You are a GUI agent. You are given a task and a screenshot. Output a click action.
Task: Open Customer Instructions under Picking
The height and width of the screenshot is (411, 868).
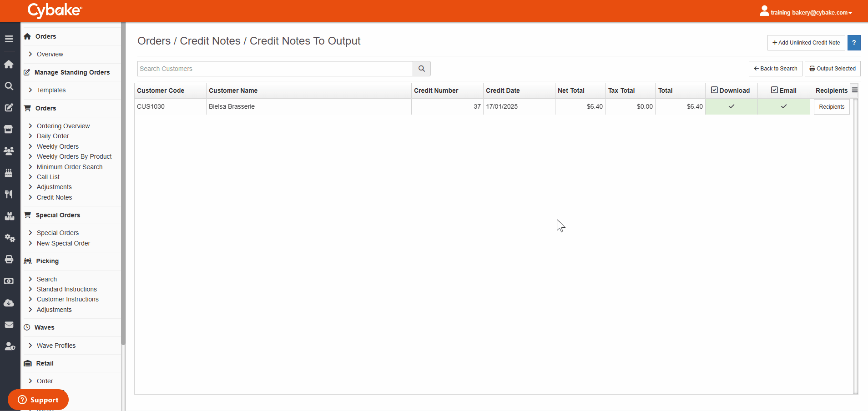click(67, 299)
